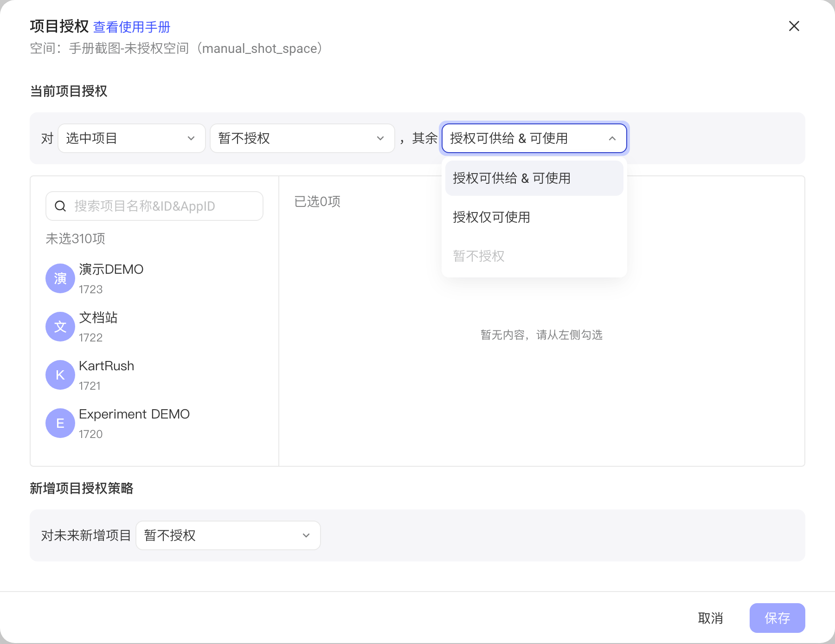This screenshot has width=835, height=644.
Task: Click project ID 1721
Action: pos(90,386)
